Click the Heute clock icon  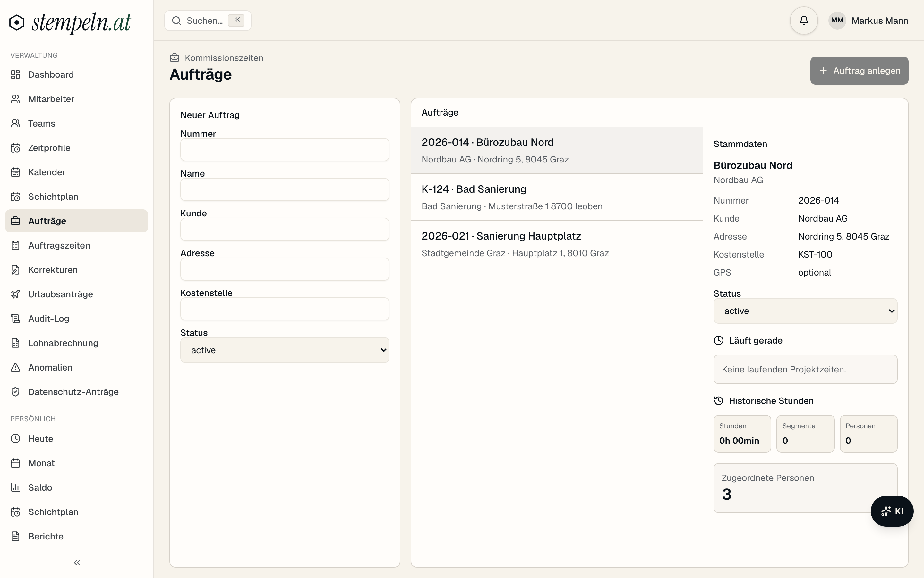[x=15, y=439]
